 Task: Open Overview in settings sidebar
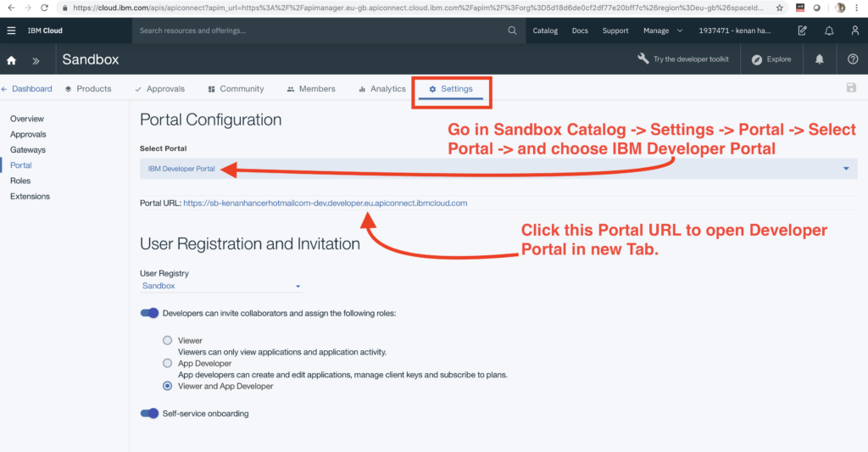point(26,119)
